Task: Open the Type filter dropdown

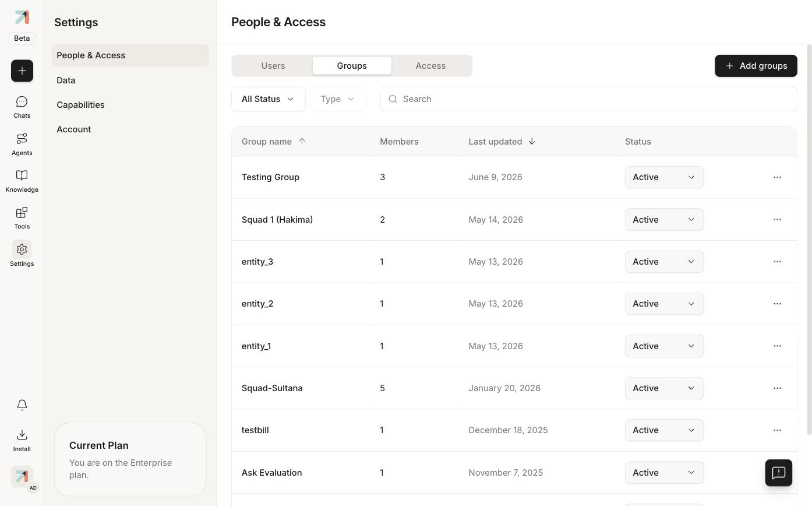Action: (x=338, y=99)
